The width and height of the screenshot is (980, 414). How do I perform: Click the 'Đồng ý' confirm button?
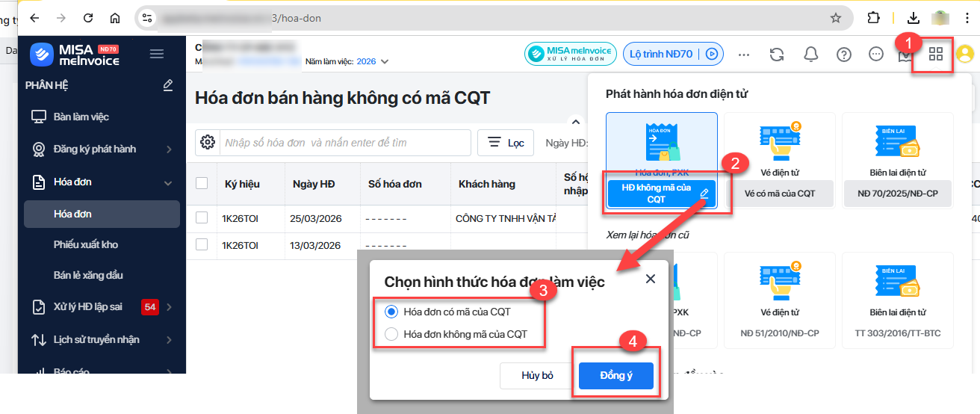coord(616,375)
